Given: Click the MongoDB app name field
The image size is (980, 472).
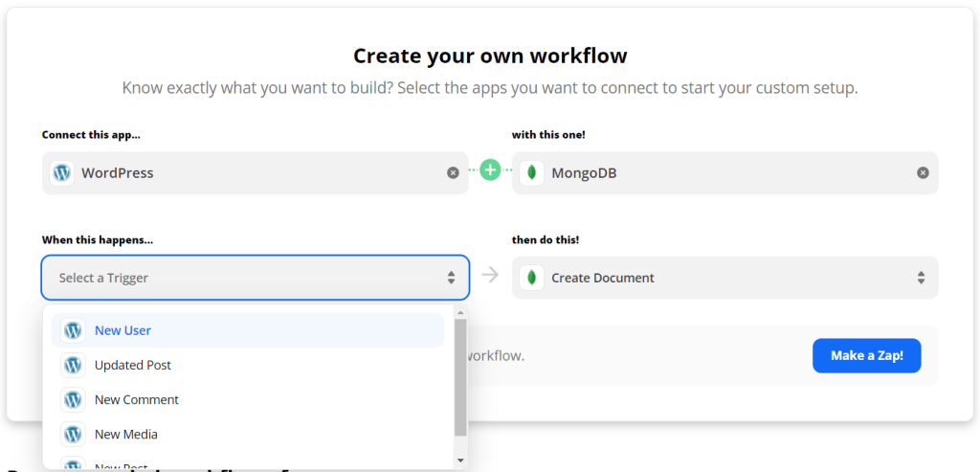Looking at the screenshot, I should [x=725, y=173].
